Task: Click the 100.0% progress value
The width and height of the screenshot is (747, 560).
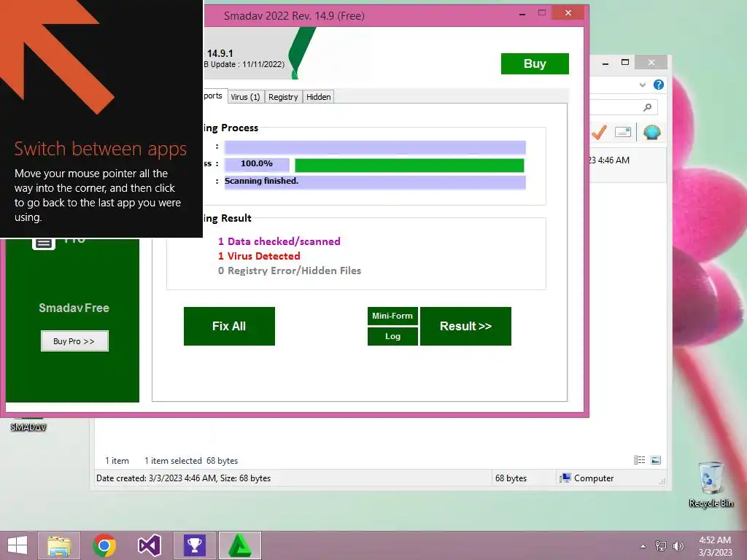Action: point(257,164)
